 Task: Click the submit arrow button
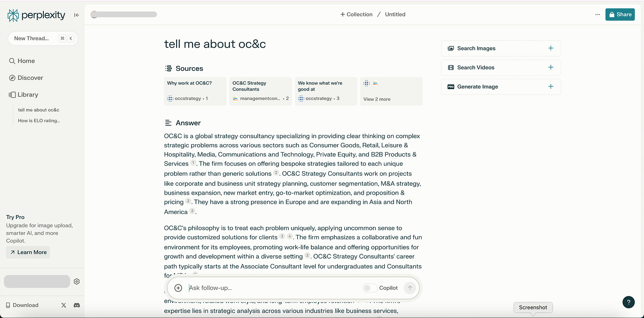coord(410,288)
